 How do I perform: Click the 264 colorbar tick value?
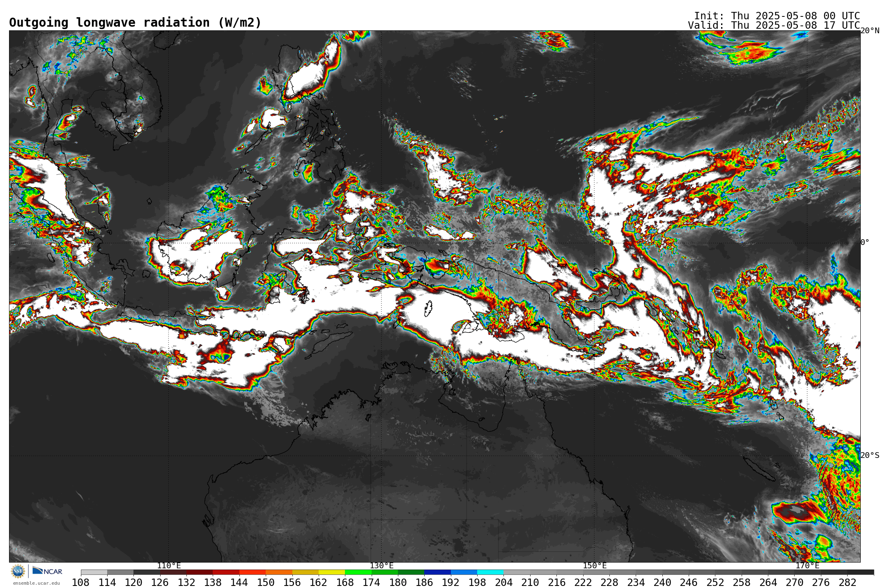pos(768,583)
